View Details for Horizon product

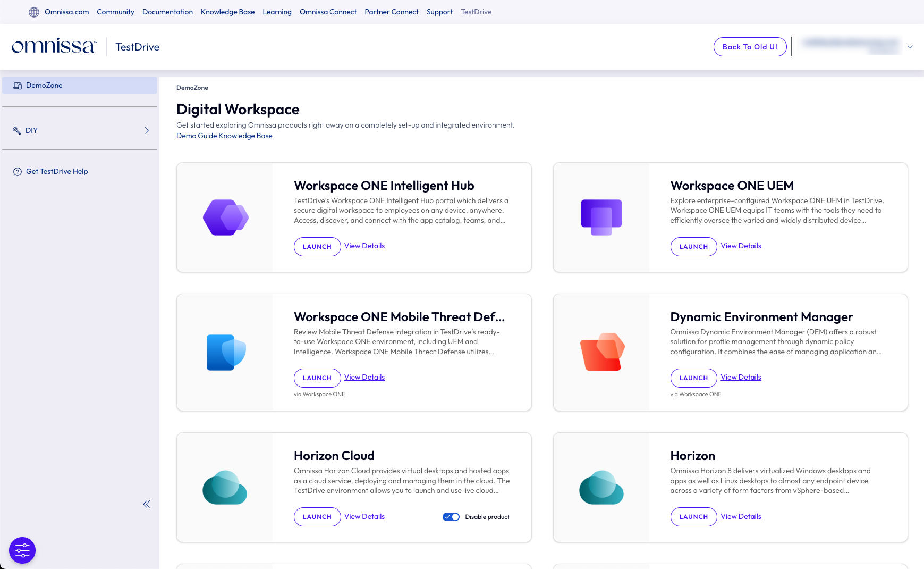(741, 516)
